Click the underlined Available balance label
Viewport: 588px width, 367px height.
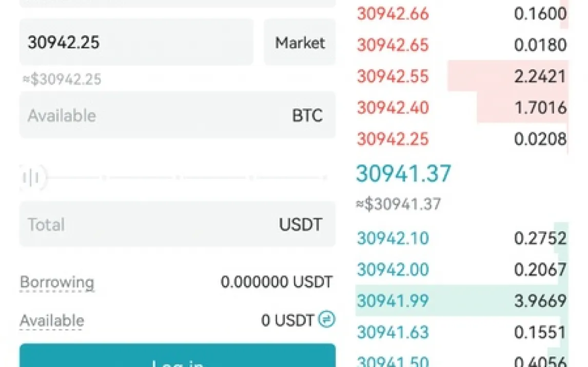[52, 321]
